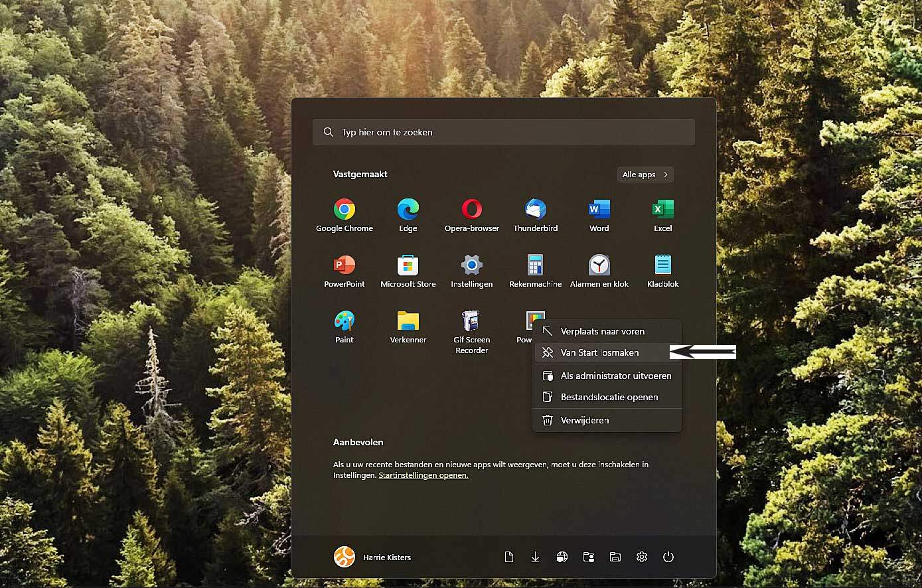This screenshot has width=922, height=588.
Task: Choose Bestandslocatie openen
Action: click(607, 397)
